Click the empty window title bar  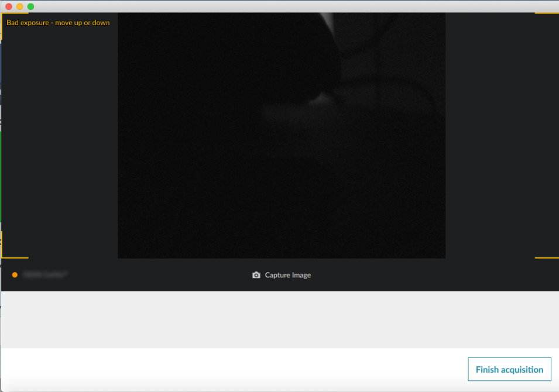coord(281,6)
